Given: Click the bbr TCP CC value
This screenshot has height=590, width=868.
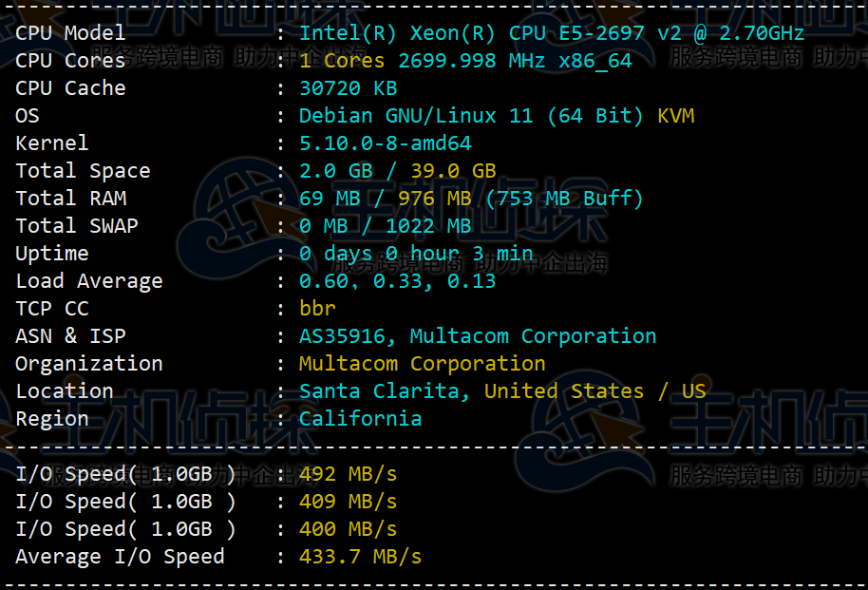Looking at the screenshot, I should 317,309.
